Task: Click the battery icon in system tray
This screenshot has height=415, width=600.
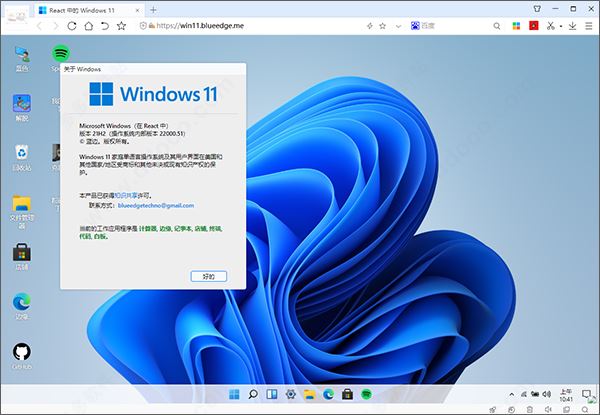Action: 535,394
